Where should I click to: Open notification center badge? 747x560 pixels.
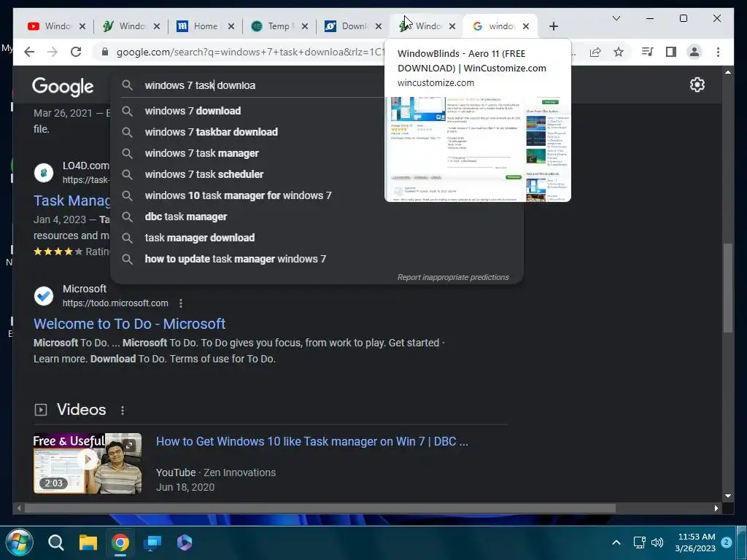726,542
